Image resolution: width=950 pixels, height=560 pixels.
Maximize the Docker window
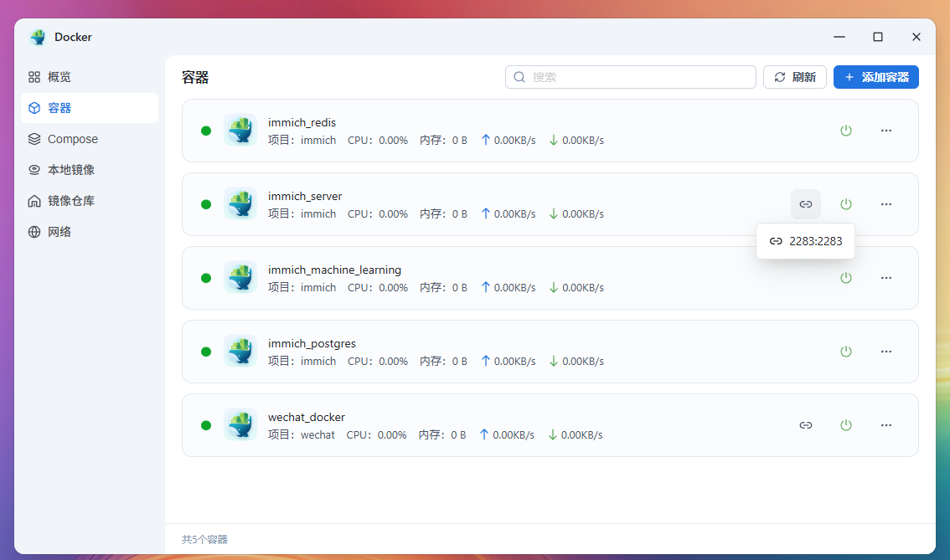(877, 37)
